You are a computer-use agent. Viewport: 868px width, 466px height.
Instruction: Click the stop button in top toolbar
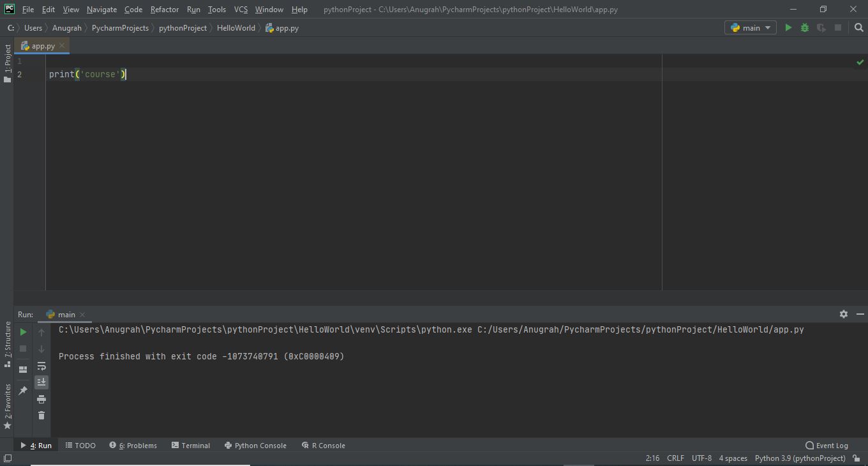point(838,27)
